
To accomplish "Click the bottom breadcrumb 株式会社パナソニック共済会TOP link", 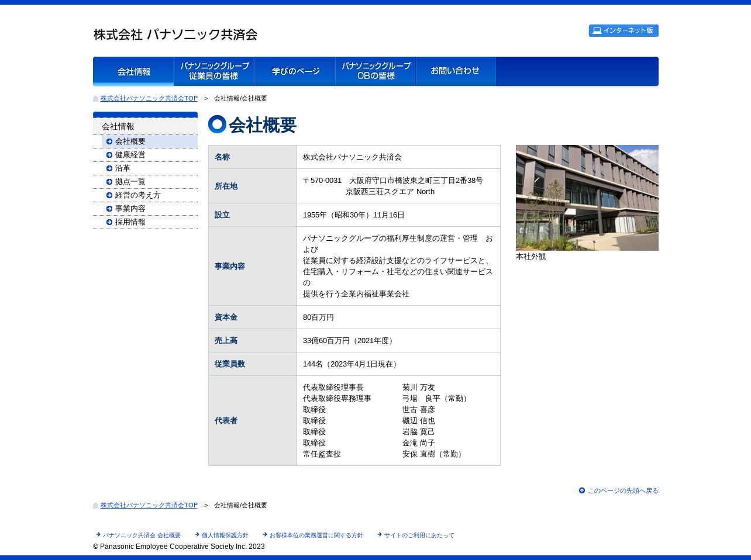I will 149,505.
